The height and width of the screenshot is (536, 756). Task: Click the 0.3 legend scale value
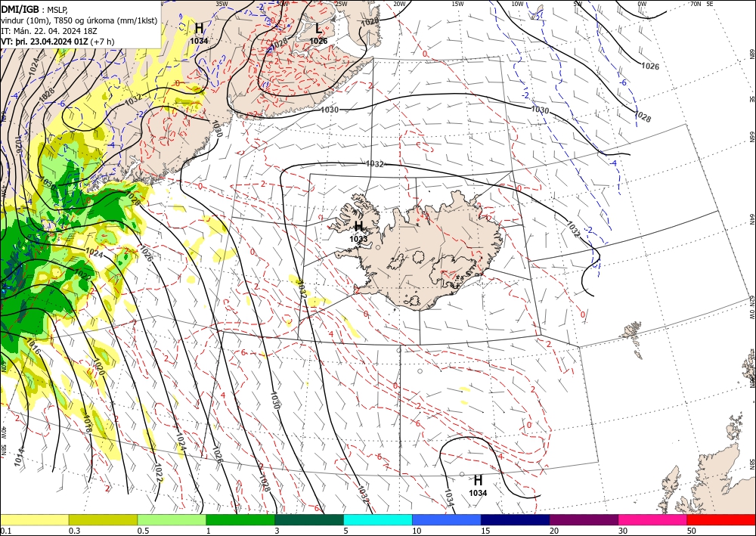click(74, 531)
